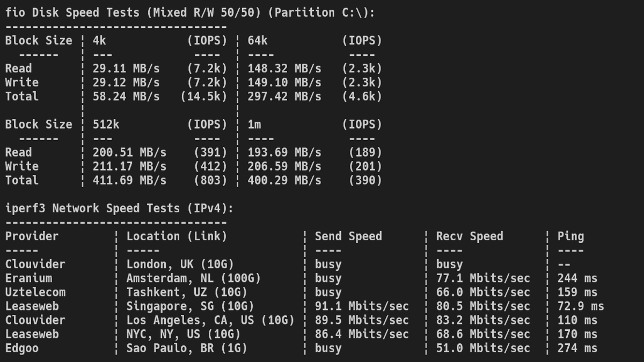The height and width of the screenshot is (362, 644).
Task: Click the 512k total 411.69 MB/s
Action: (x=129, y=180)
